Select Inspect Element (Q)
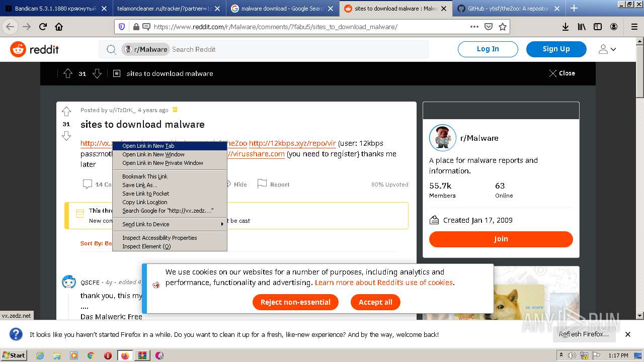Viewport: 644px width, 362px height. 170,246
